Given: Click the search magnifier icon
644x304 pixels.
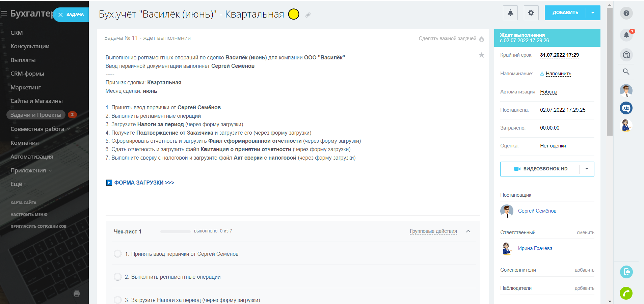Looking at the screenshot, I should pos(626,72).
